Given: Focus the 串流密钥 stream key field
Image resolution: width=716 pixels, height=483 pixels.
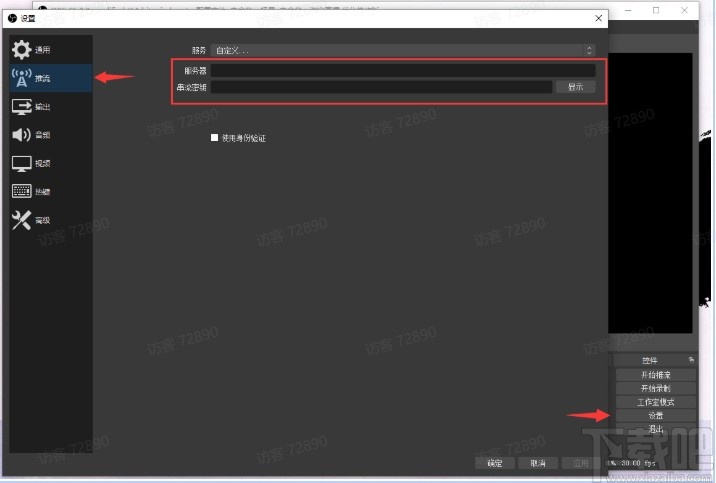Looking at the screenshot, I should (x=381, y=87).
